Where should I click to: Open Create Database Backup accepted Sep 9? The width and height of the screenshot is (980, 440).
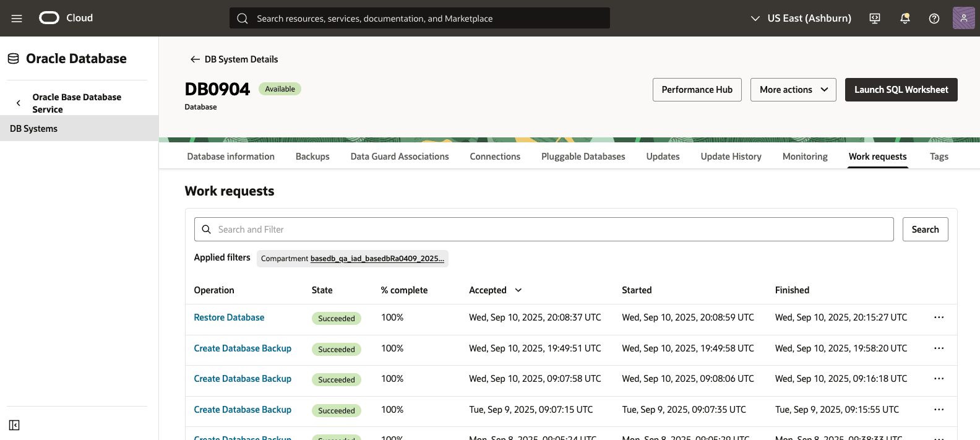243,410
